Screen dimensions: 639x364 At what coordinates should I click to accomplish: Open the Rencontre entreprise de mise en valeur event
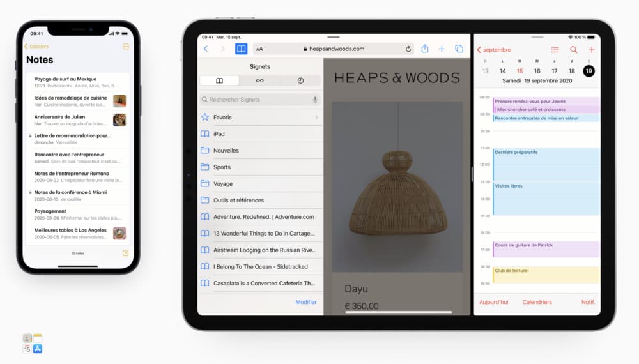point(546,118)
